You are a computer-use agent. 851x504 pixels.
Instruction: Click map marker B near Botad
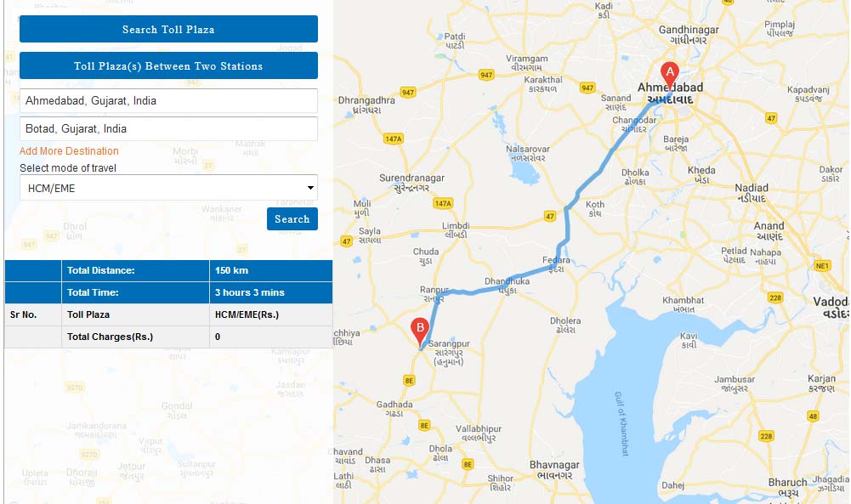pyautogui.click(x=419, y=331)
